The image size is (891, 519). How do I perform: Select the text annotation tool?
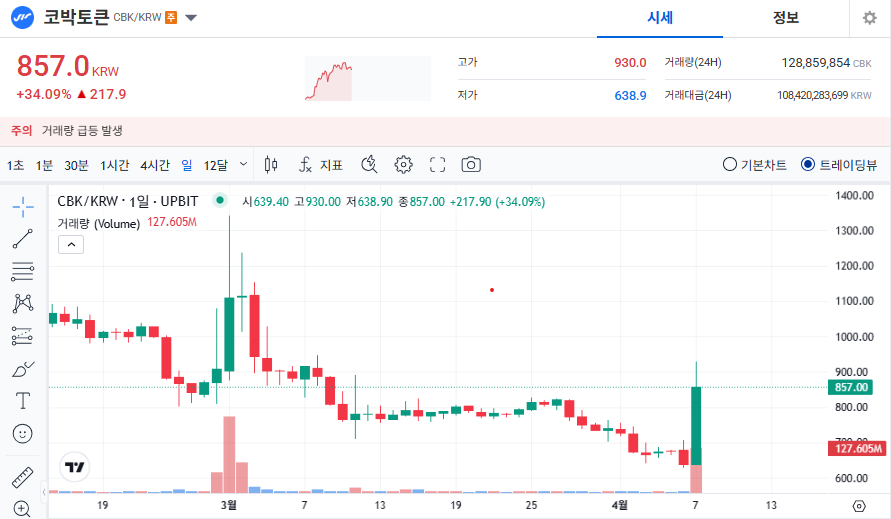(23, 401)
